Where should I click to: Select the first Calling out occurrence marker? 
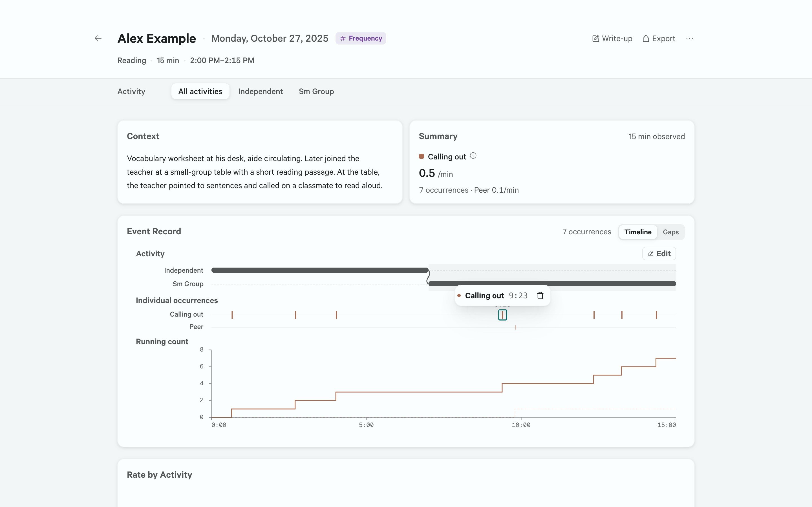pos(232,315)
